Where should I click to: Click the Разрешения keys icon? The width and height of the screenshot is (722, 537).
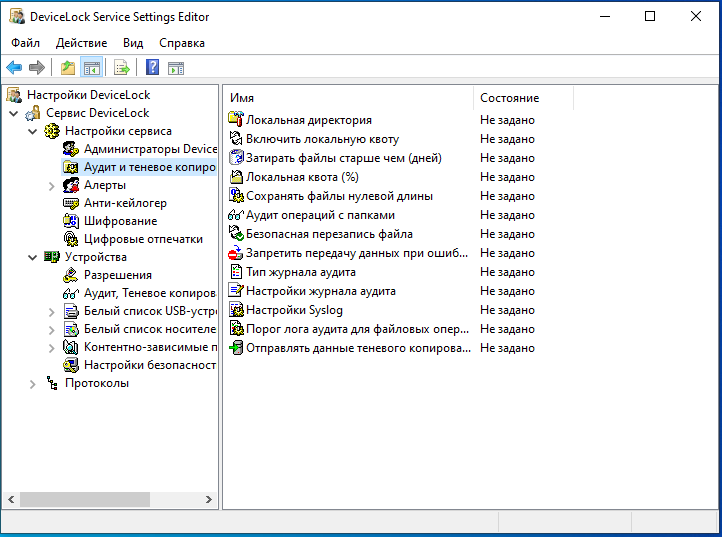[70, 275]
